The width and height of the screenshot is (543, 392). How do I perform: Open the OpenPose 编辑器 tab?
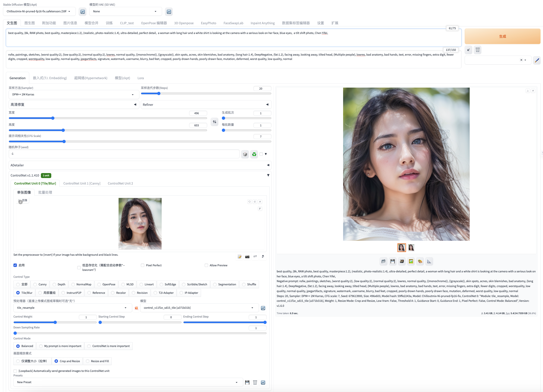[x=154, y=23]
